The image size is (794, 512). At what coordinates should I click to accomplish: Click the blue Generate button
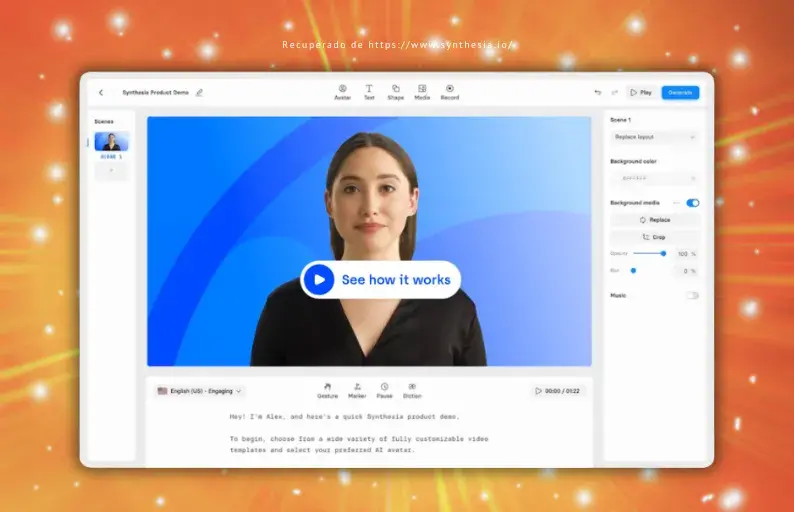point(680,92)
